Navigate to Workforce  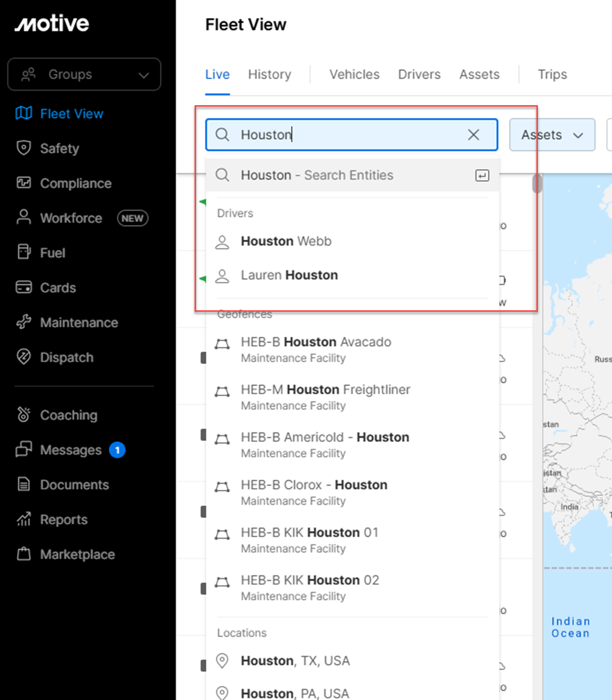point(71,218)
